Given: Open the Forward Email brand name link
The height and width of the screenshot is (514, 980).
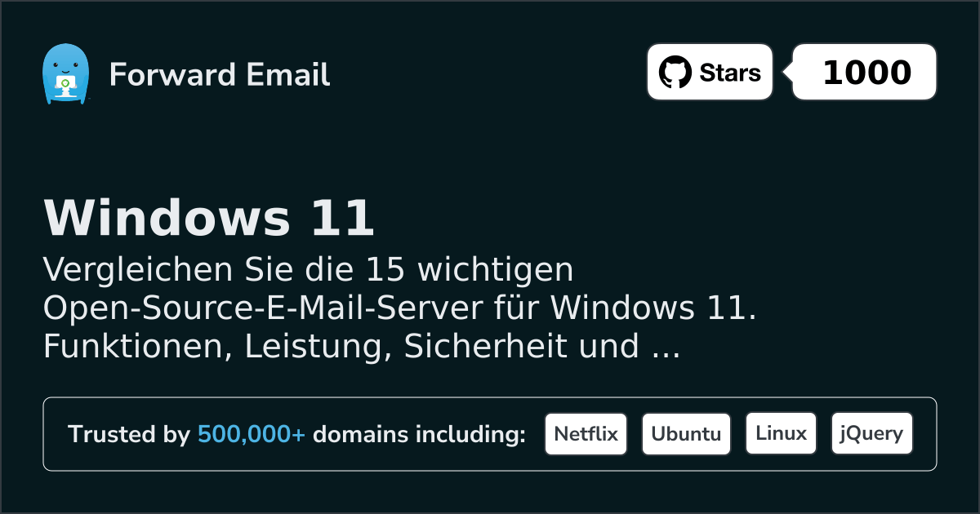Looking at the screenshot, I should 220,75.
